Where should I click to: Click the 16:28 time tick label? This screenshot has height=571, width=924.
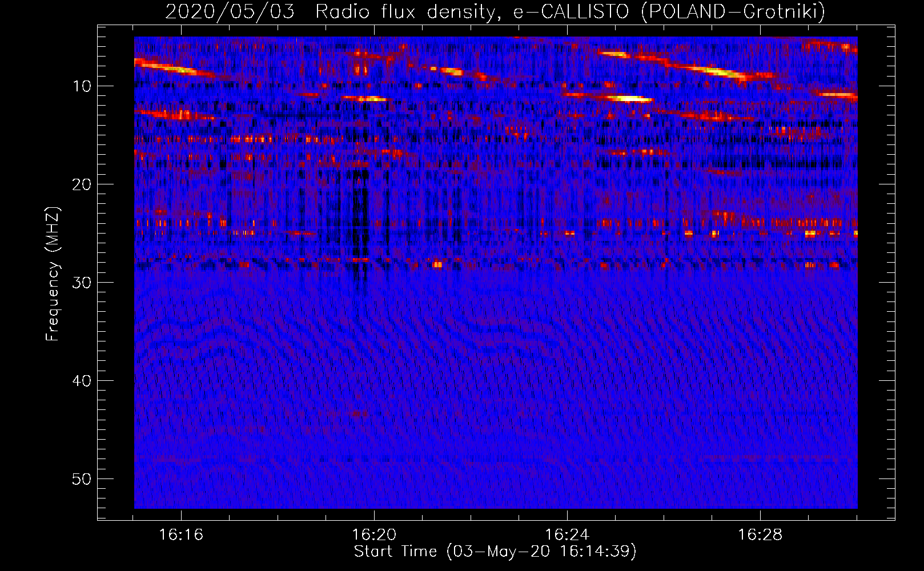point(760,535)
